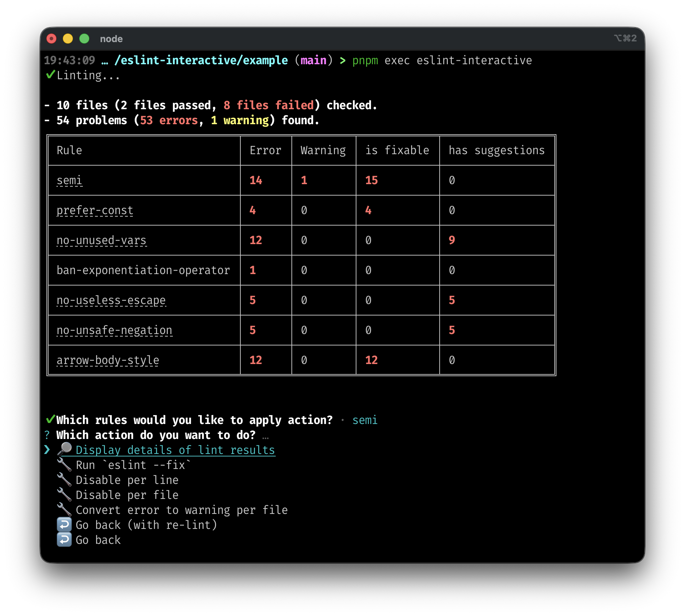Click the Rule column header
685x616 pixels.
coord(69,150)
